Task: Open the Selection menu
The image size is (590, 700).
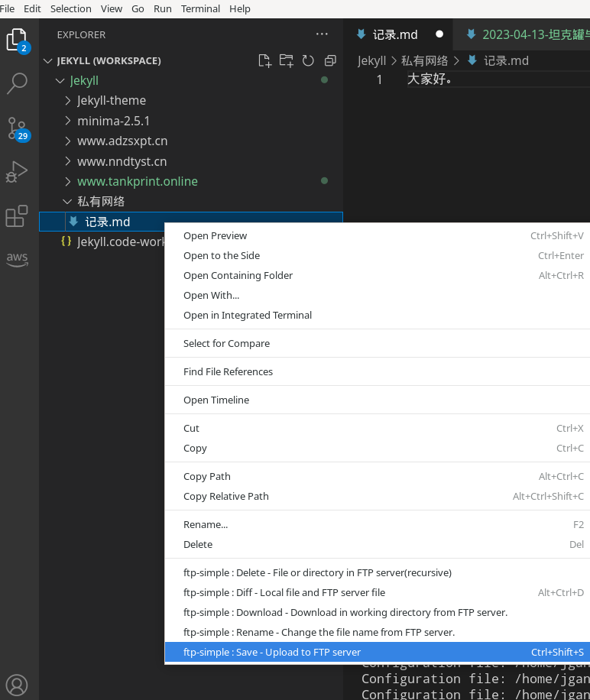Action: pyautogui.click(x=70, y=9)
